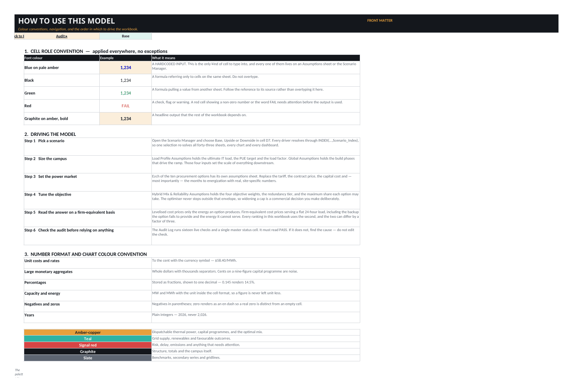Select the 'What it means' column header
The height and width of the screenshot is (392, 573).
256,58
